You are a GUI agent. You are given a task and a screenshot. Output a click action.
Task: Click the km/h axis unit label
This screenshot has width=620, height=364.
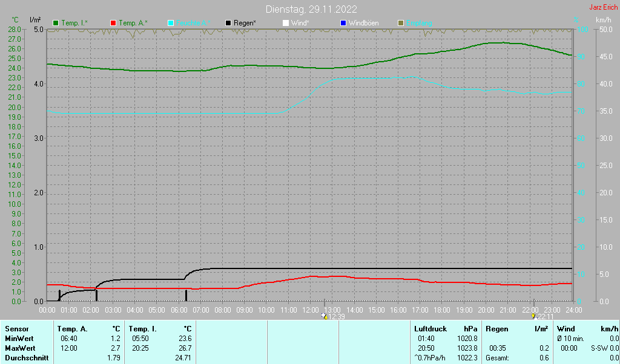click(603, 21)
